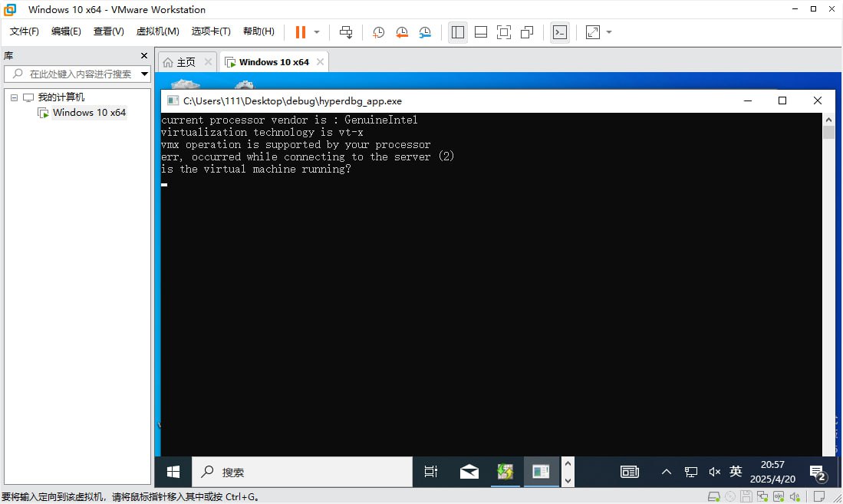Click the floppy device status icon

point(746,496)
